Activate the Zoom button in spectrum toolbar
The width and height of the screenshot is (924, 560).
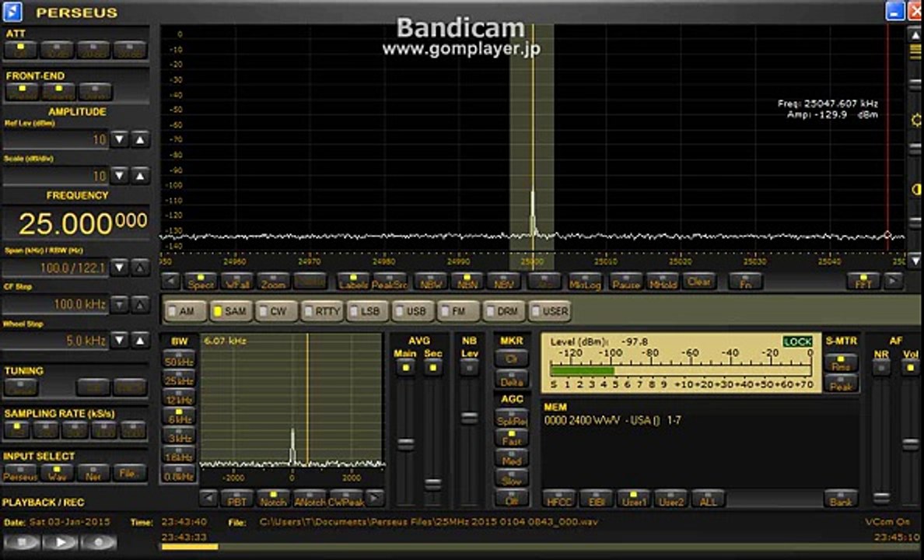click(x=274, y=282)
